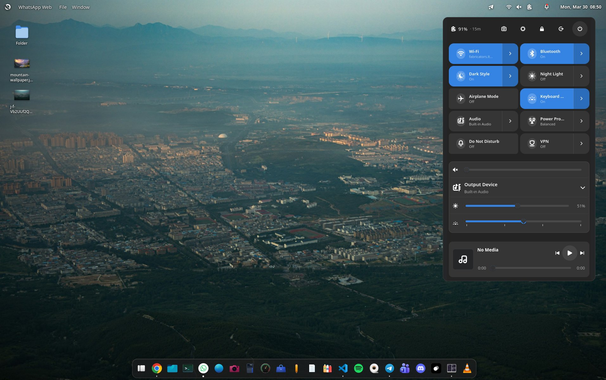This screenshot has width=606, height=380.
Task: Expand the Keyboard tile arrow
Action: click(x=581, y=99)
